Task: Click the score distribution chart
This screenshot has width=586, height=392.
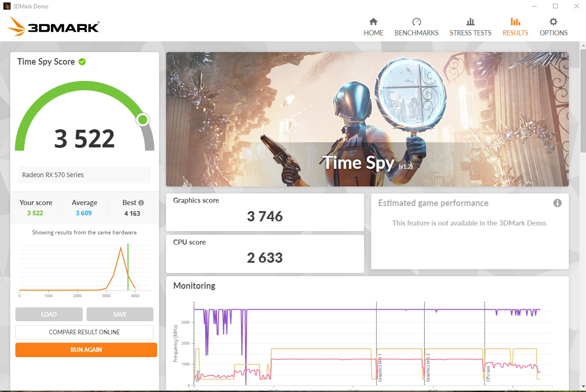Action: pyautogui.click(x=85, y=271)
